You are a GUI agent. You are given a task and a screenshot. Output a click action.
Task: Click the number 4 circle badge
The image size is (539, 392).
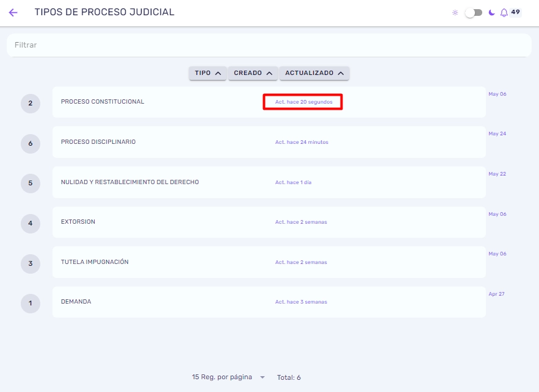[x=31, y=224]
